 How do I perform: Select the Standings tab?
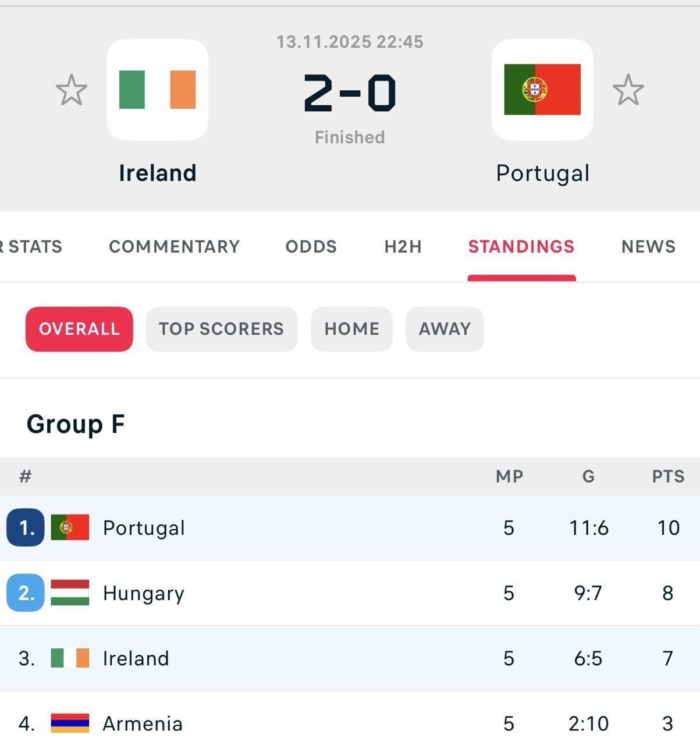(521, 247)
